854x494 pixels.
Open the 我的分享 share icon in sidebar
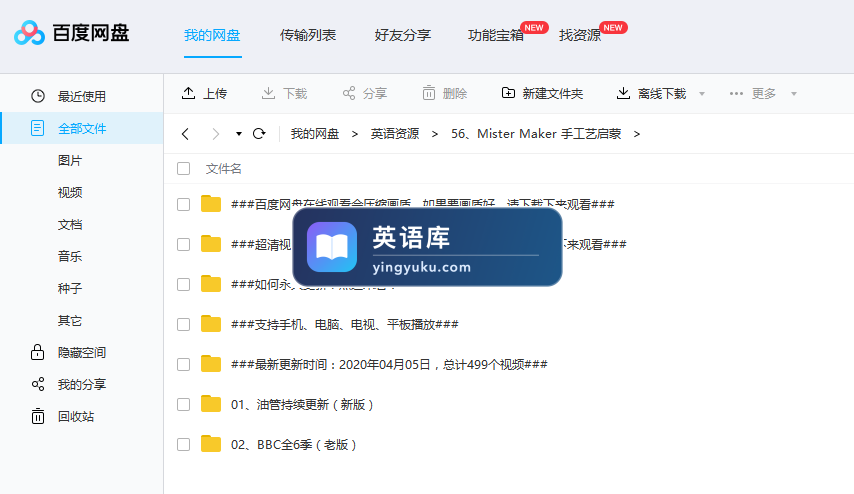click(x=38, y=385)
